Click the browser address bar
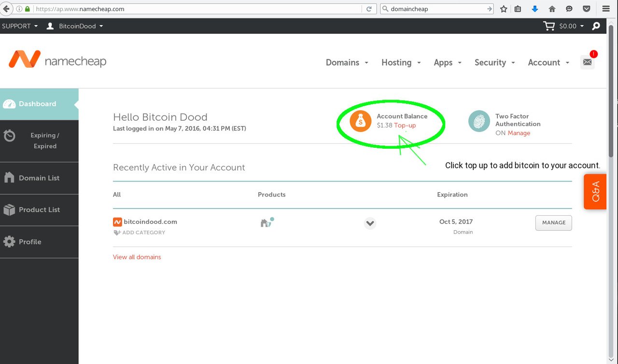Screen dimensions: 618x364 (193, 8)
